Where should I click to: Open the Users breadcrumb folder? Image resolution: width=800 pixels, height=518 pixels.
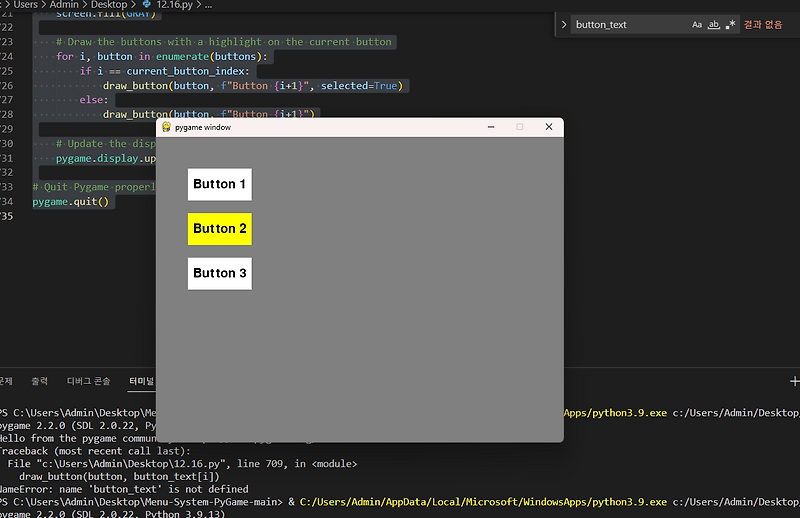[x=26, y=5]
